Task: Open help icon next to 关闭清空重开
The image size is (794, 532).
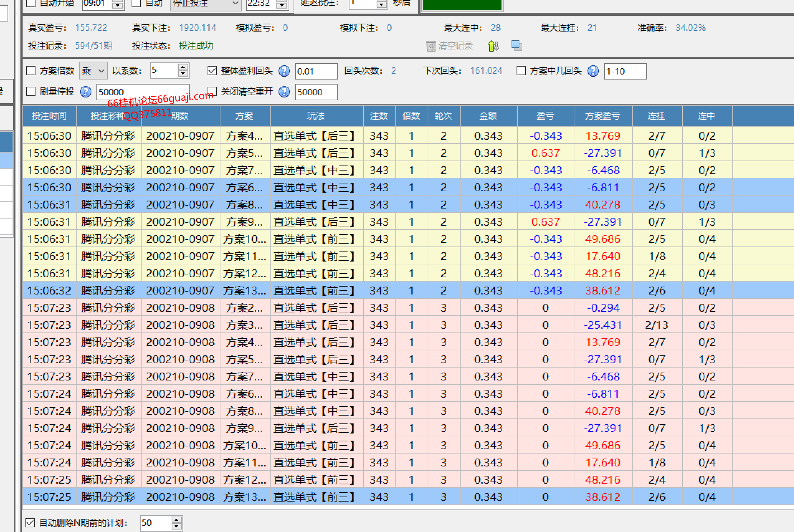Action: click(284, 92)
